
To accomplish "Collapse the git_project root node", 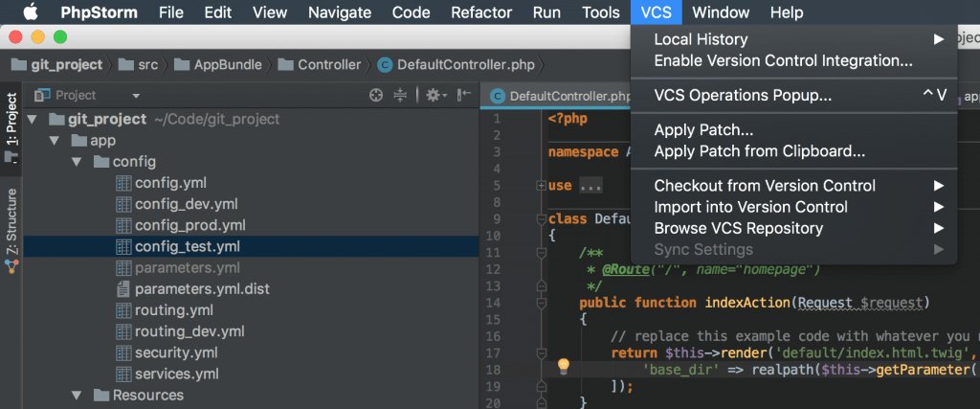I will (x=32, y=120).
